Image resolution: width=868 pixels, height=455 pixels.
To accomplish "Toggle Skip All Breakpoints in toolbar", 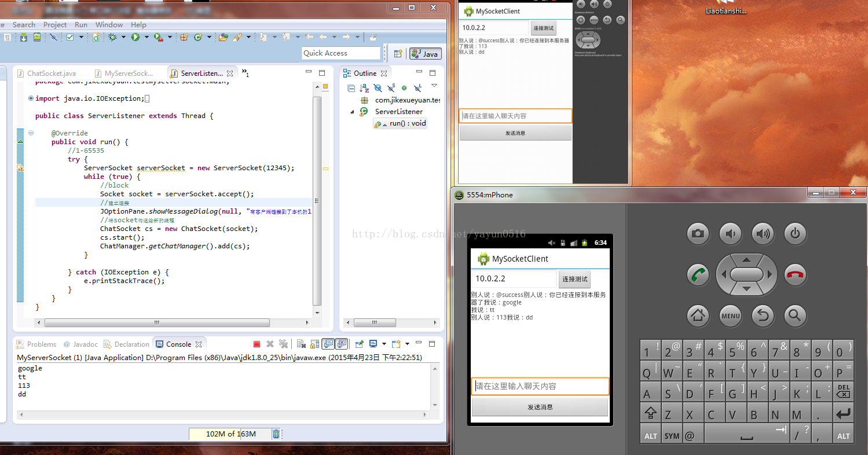I will pyautogui.click(x=53, y=37).
